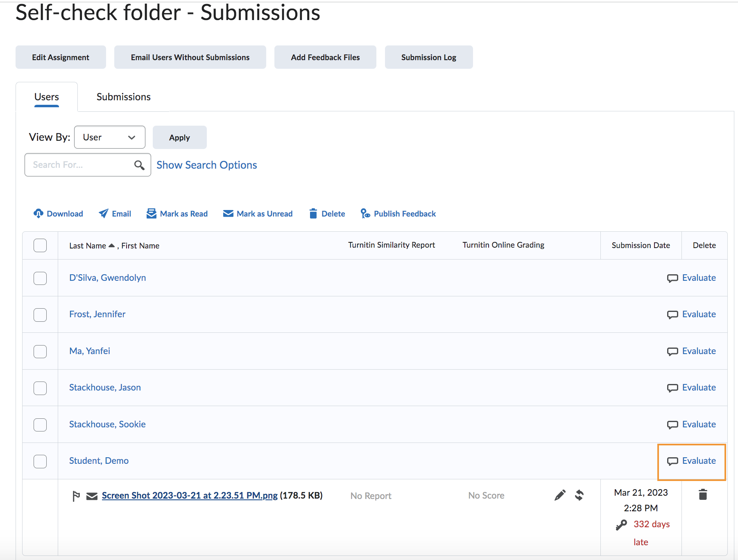Toggle the select-all checkbox in table header
The width and height of the screenshot is (738, 560).
click(40, 246)
